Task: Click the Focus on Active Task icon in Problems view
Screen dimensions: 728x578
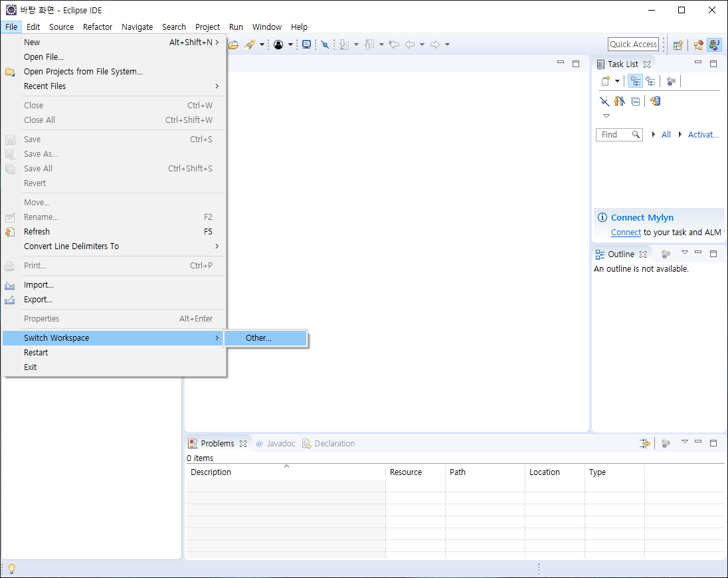Action: pyautogui.click(x=666, y=444)
